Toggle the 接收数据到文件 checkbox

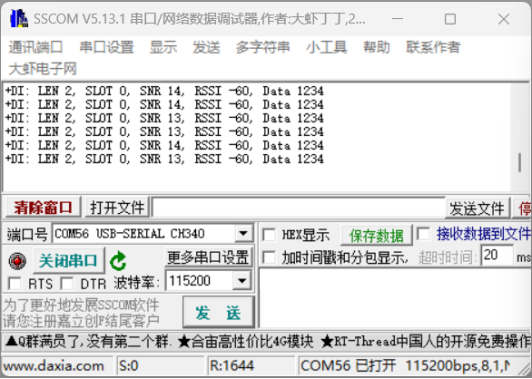pos(423,234)
